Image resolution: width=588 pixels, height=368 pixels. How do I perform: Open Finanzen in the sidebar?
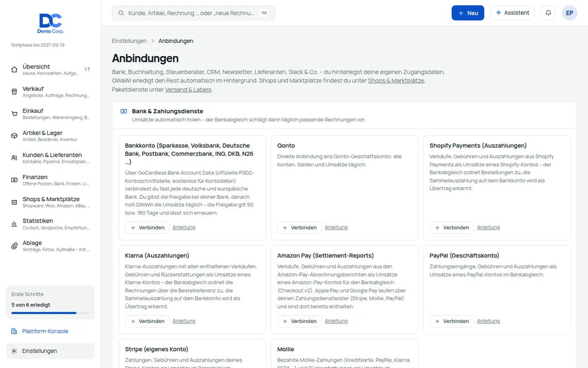(50, 180)
